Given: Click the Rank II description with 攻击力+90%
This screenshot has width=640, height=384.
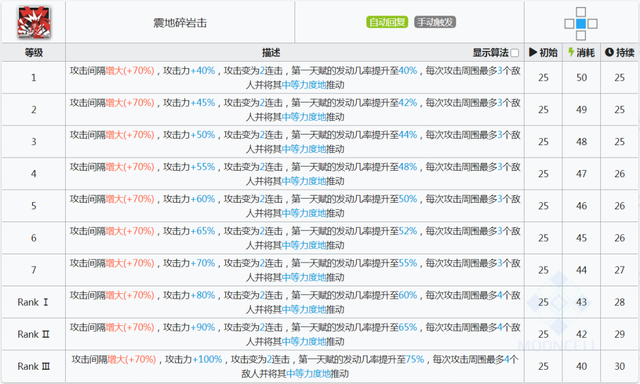Looking at the screenshot, I should 295,334.
